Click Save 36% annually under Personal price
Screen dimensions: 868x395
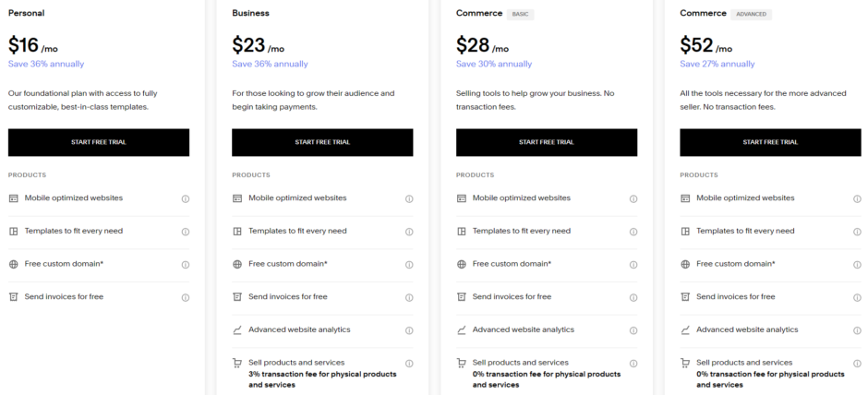point(46,65)
